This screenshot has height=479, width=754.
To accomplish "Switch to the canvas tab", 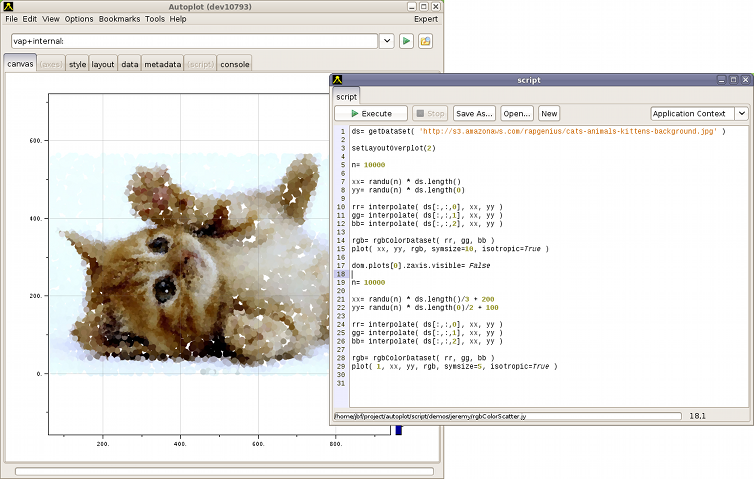I will (20, 63).
